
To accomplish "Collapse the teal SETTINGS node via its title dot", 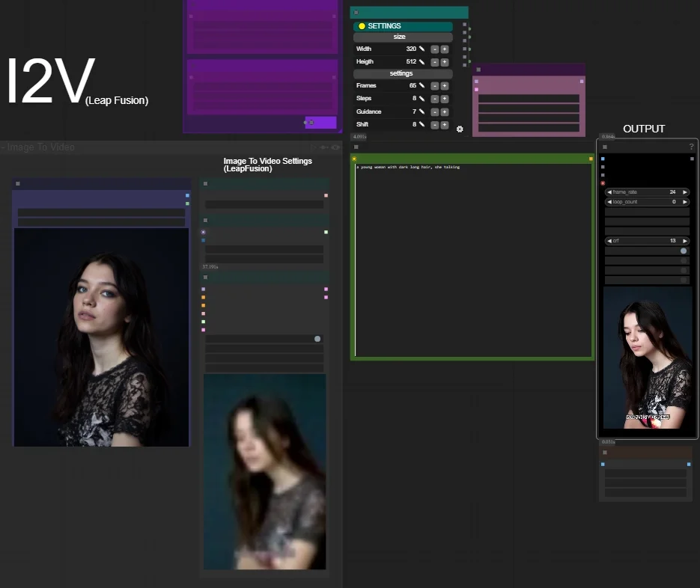I will tap(356, 13).
